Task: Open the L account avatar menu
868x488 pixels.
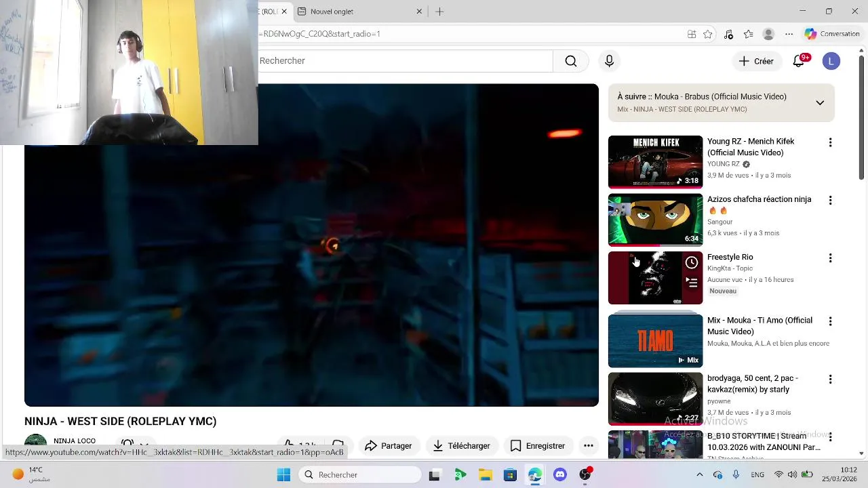Action: 831,61
